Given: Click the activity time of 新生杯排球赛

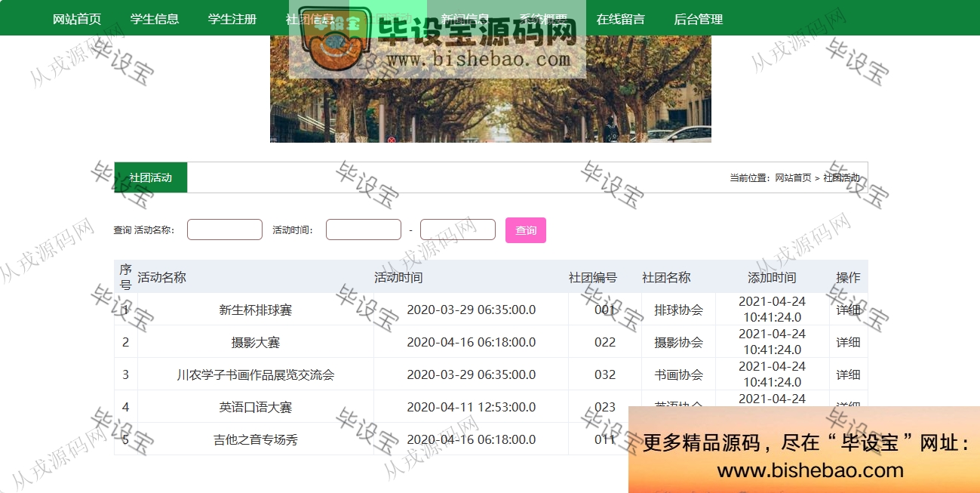Looking at the screenshot, I should coord(472,310).
